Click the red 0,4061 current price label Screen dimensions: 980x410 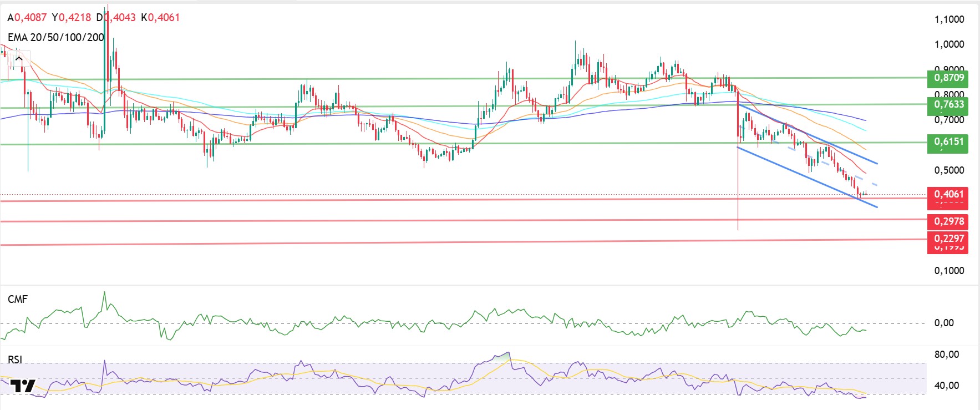(x=948, y=194)
